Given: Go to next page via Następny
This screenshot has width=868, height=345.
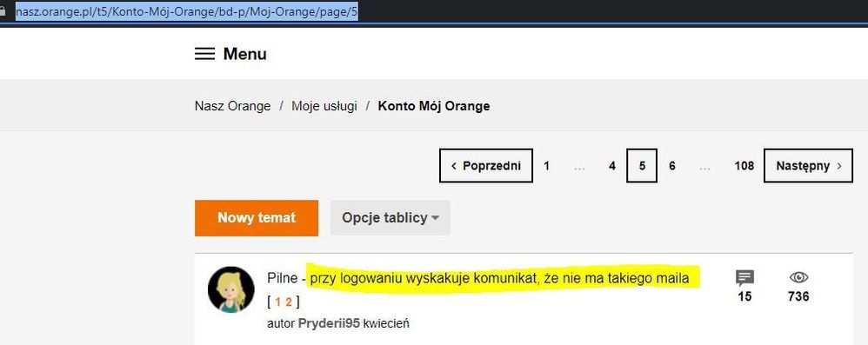Looking at the screenshot, I should [808, 165].
